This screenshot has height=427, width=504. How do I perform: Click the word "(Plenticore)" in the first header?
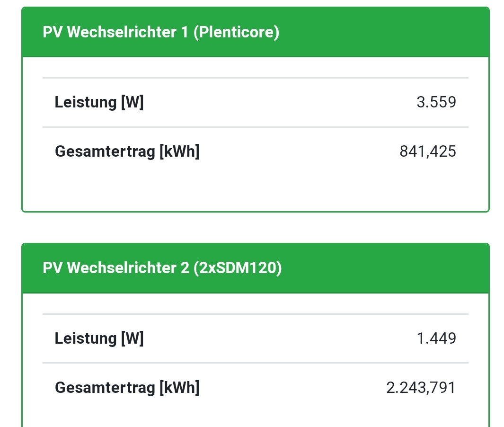(x=236, y=32)
